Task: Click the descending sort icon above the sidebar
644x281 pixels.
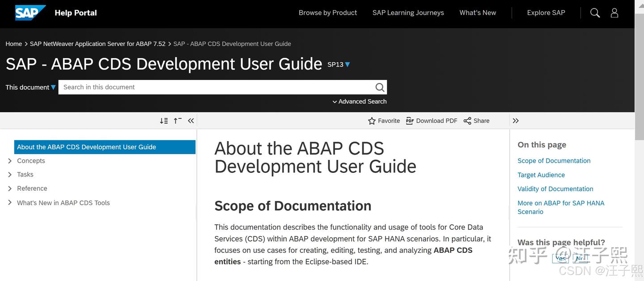Action: (164, 120)
